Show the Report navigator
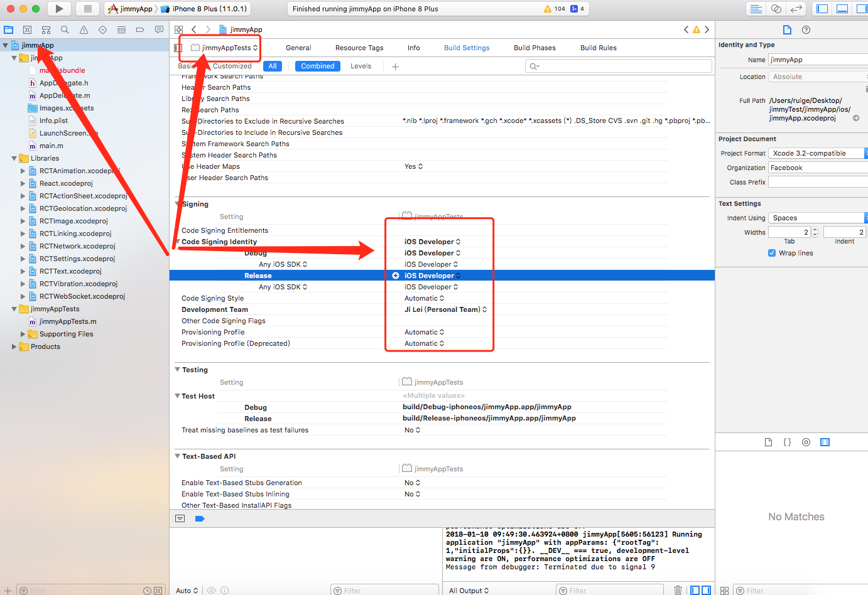Viewport: 868px width, 595px height. coord(158,29)
